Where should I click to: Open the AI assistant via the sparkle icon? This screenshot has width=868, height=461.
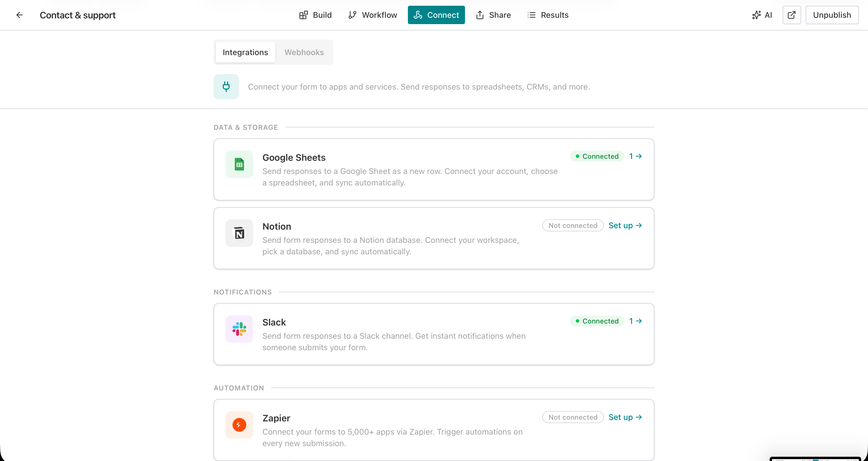(x=762, y=15)
